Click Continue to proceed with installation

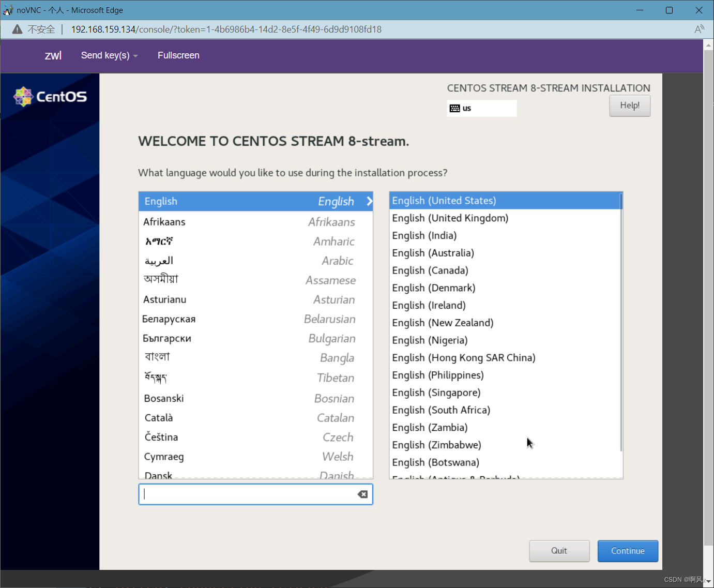(628, 551)
